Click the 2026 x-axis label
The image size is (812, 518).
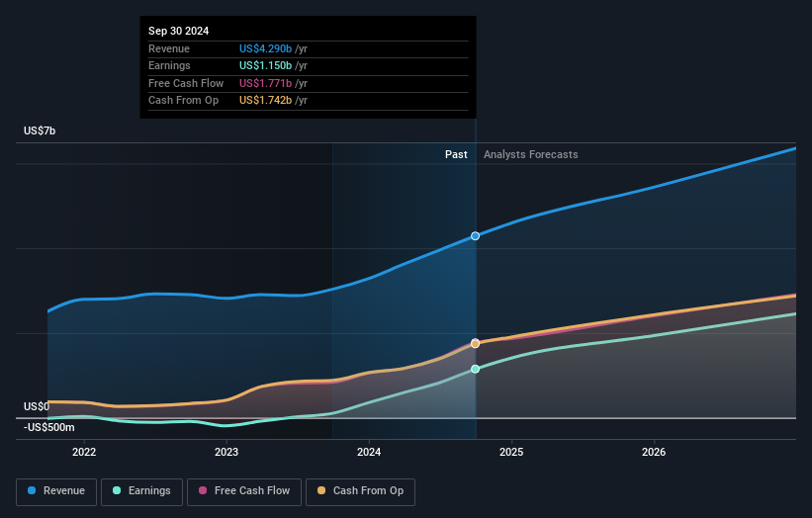pyautogui.click(x=654, y=452)
